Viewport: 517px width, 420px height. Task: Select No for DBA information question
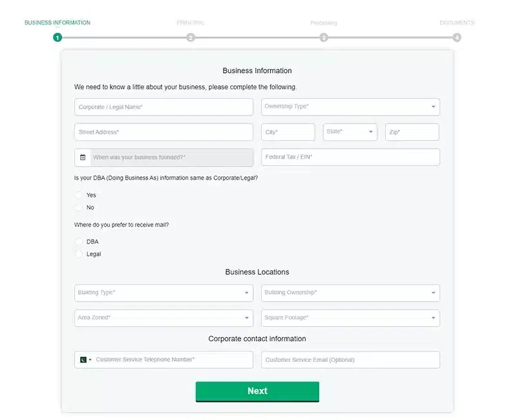point(79,207)
